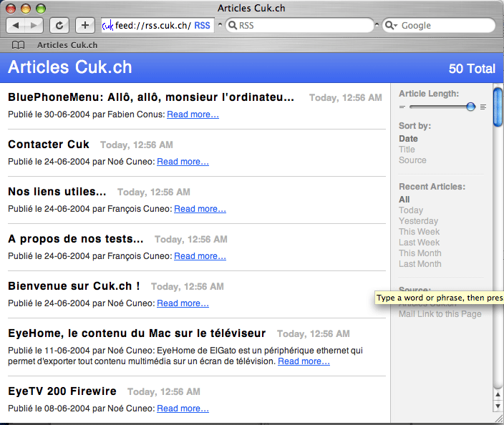Sort articles by Title

(407, 150)
